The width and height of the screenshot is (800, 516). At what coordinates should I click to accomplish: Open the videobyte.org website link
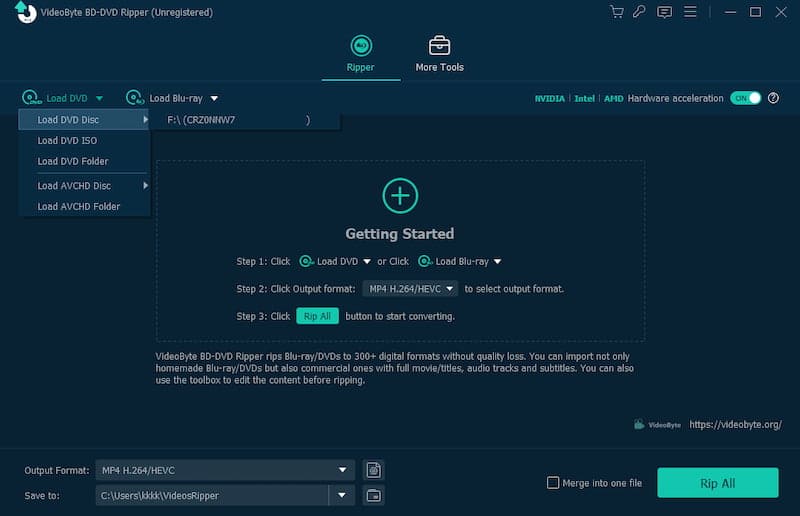tap(735, 424)
